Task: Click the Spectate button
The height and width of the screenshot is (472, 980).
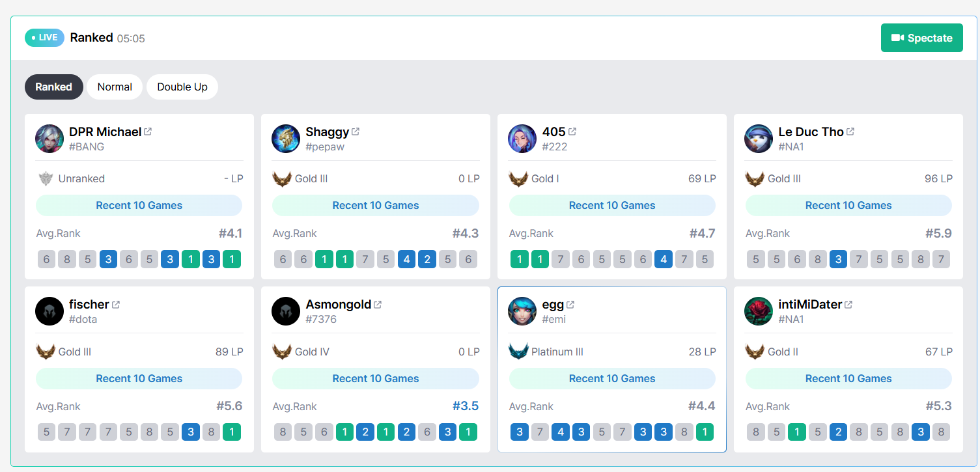Action: coord(922,38)
